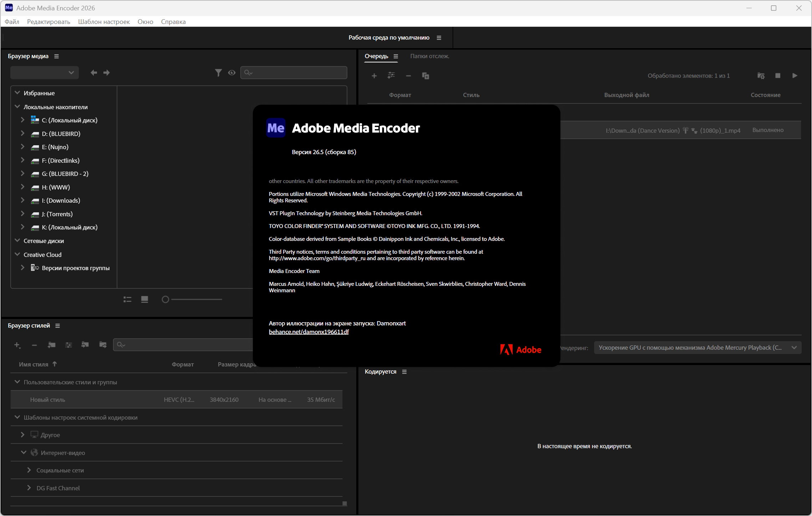The width and height of the screenshot is (812, 516).
Task: Open the Файл menu
Action: [12, 22]
